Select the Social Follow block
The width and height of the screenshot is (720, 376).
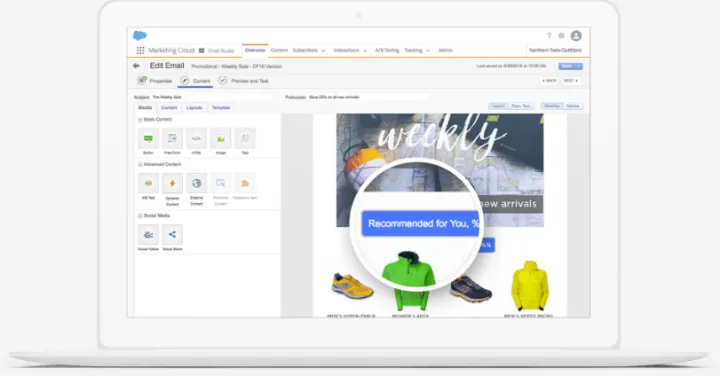point(148,235)
